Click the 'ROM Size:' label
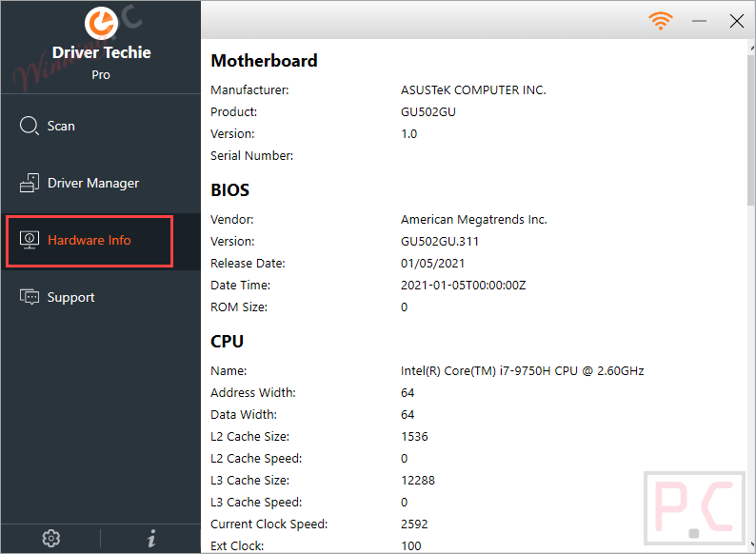This screenshot has height=554, width=756. [x=239, y=307]
